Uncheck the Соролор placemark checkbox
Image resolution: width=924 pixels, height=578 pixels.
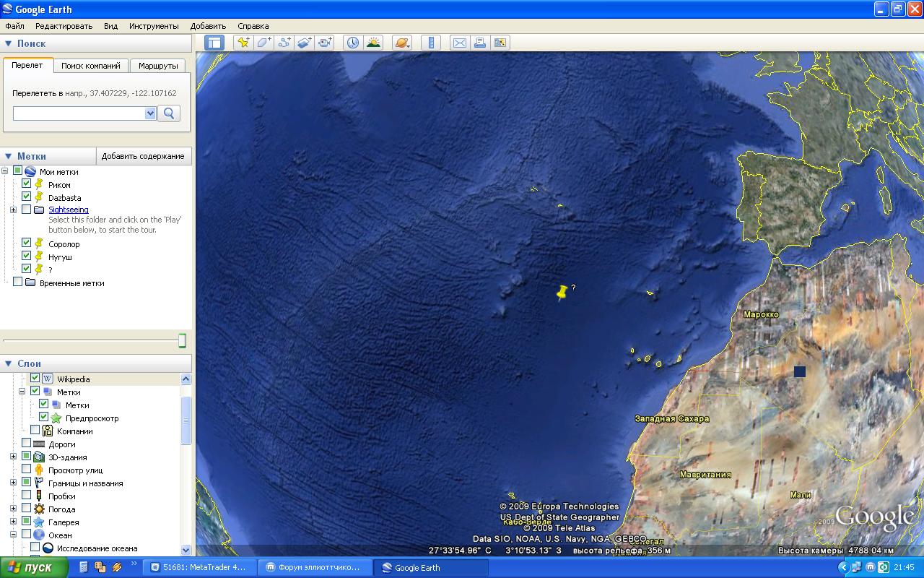[26, 243]
